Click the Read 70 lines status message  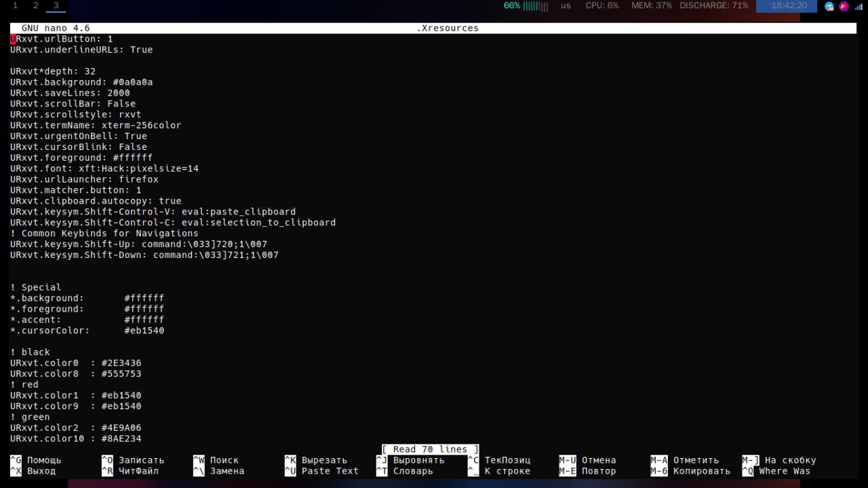click(x=431, y=449)
